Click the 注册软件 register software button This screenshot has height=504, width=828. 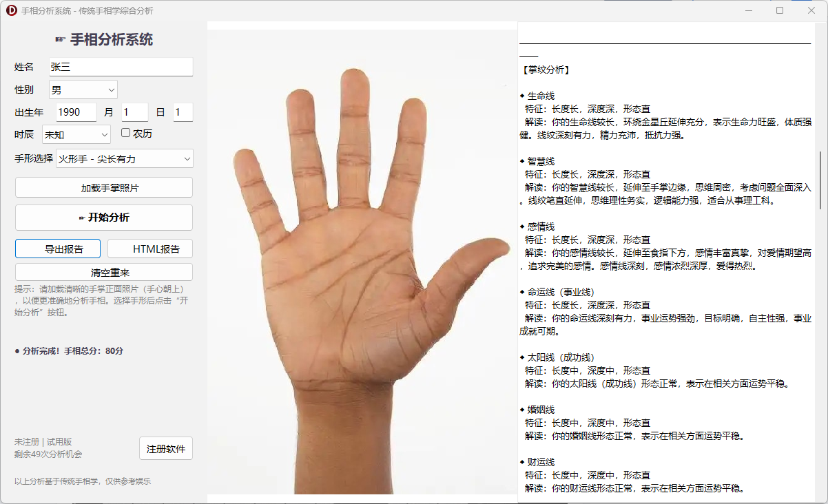[165, 448]
